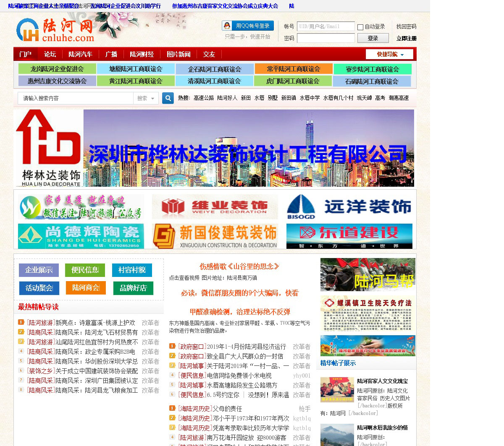Open the 维业装饰 banner ad

click(215, 207)
